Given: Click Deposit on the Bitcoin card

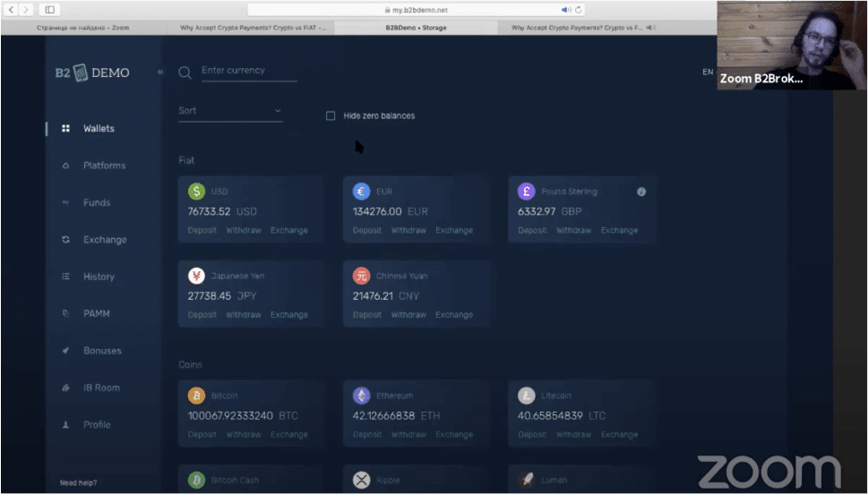Looking at the screenshot, I should pos(202,435).
